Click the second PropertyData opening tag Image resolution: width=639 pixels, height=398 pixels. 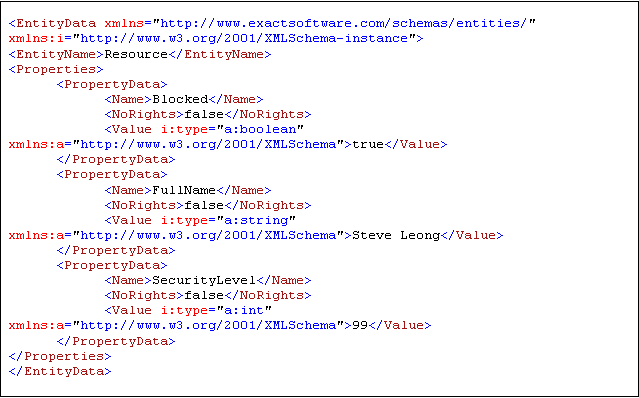[x=112, y=174]
